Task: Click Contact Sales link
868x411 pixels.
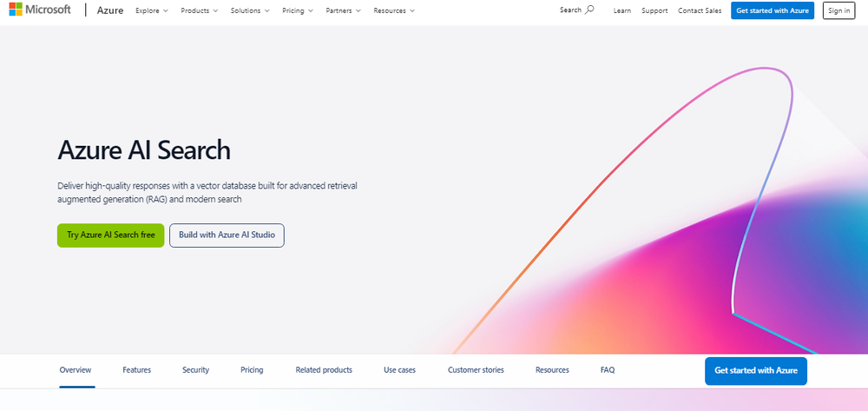Action: (x=700, y=10)
